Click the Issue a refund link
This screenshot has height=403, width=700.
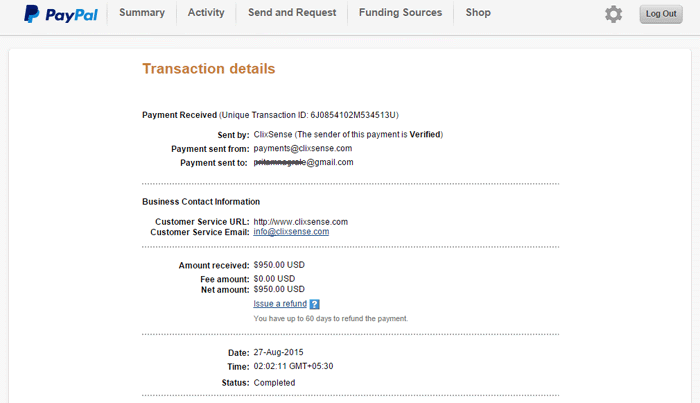click(280, 304)
